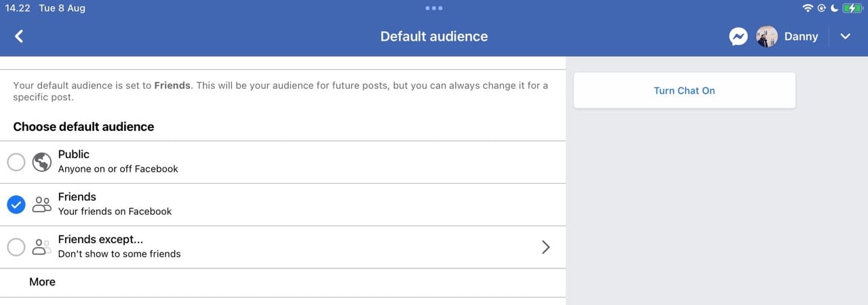Click 'Don't show to some friends' text
Screen dimensions: 868x305
click(119, 254)
